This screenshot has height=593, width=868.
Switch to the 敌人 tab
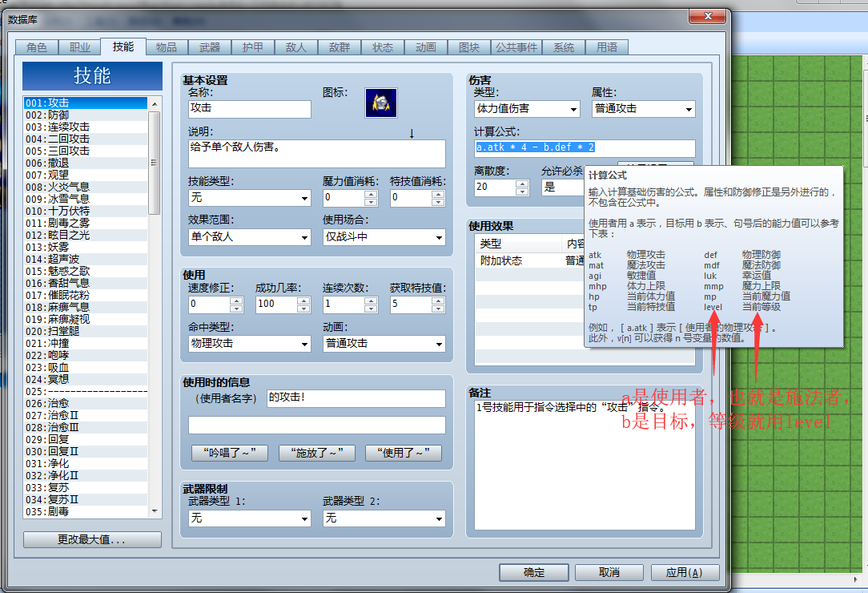(x=295, y=47)
